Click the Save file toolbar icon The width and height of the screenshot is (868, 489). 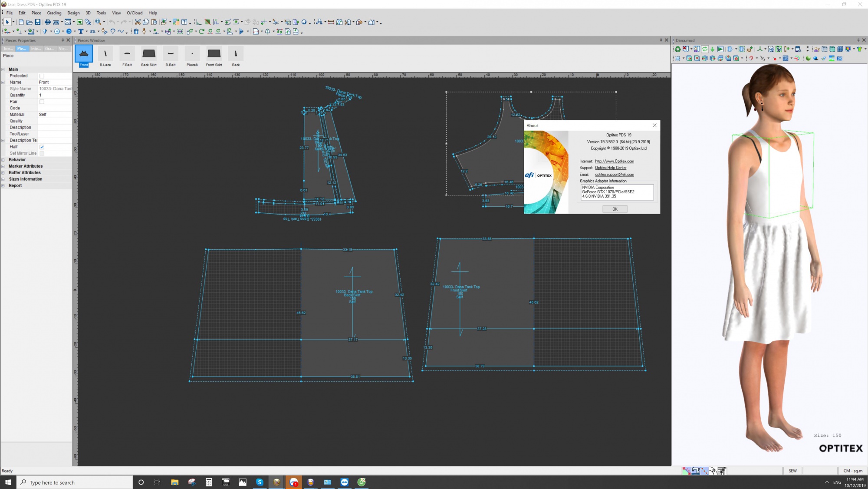pos(38,22)
